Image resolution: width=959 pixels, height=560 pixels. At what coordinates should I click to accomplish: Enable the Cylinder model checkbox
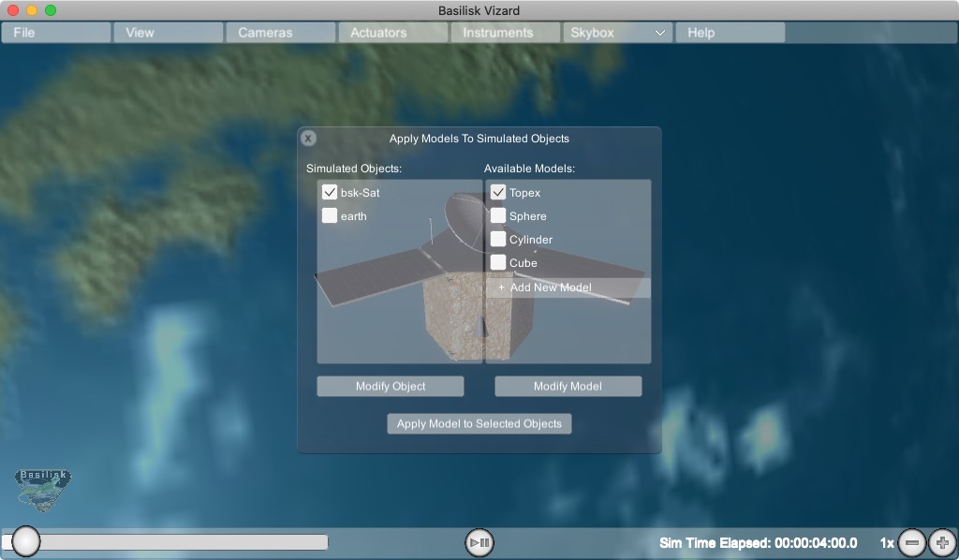pyautogui.click(x=498, y=240)
